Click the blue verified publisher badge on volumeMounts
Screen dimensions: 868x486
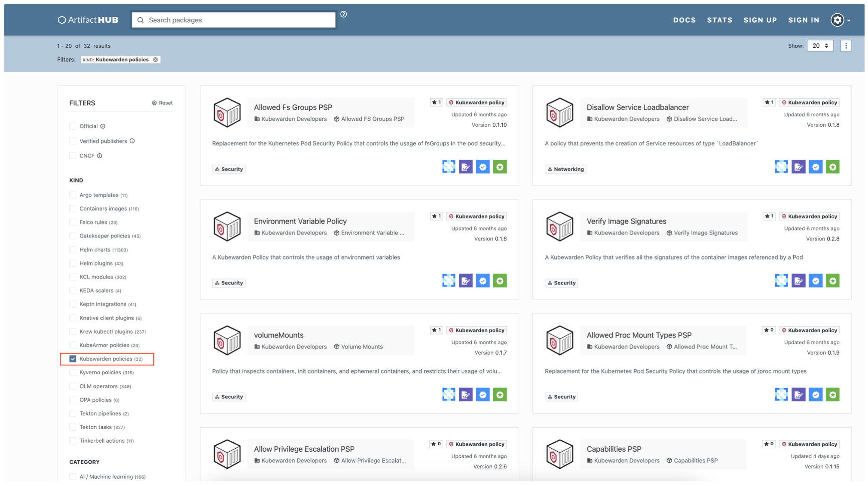[x=483, y=395]
